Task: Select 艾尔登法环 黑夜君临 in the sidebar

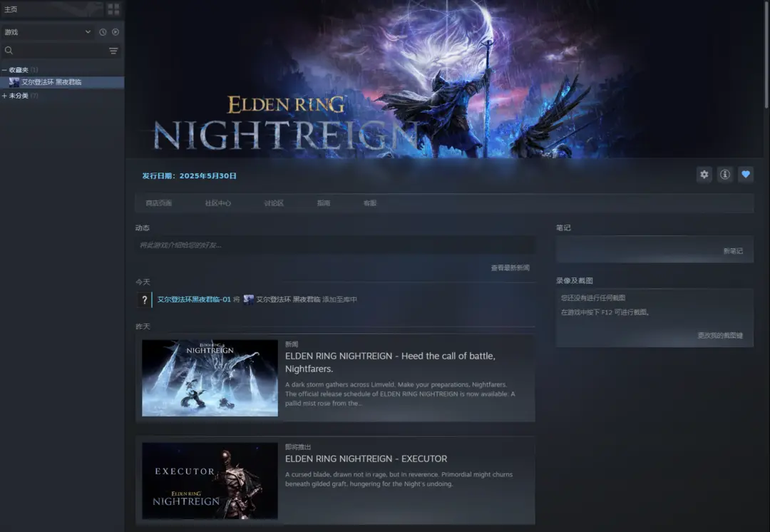Action: tap(62, 82)
